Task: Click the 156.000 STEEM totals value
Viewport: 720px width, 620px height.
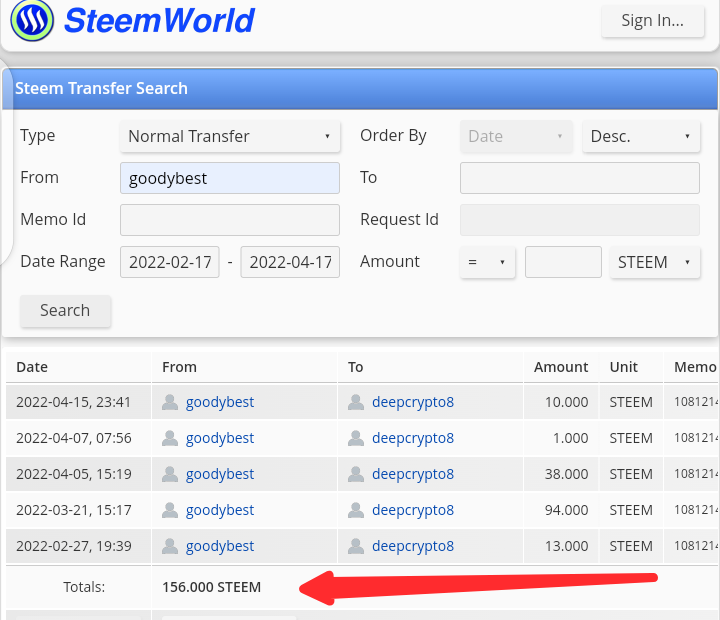Action: 211,587
